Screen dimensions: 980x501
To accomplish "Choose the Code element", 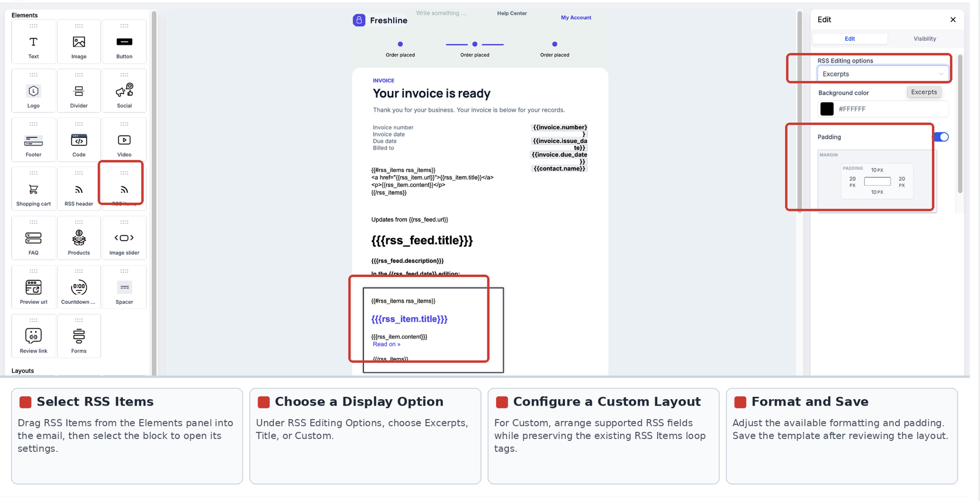I will coord(79,140).
